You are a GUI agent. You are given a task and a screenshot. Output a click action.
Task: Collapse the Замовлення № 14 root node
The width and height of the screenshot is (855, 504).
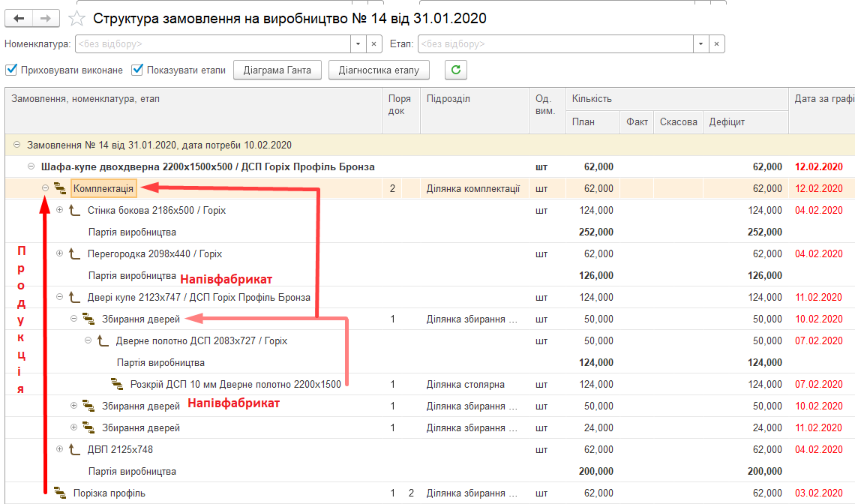pyautogui.click(x=17, y=145)
